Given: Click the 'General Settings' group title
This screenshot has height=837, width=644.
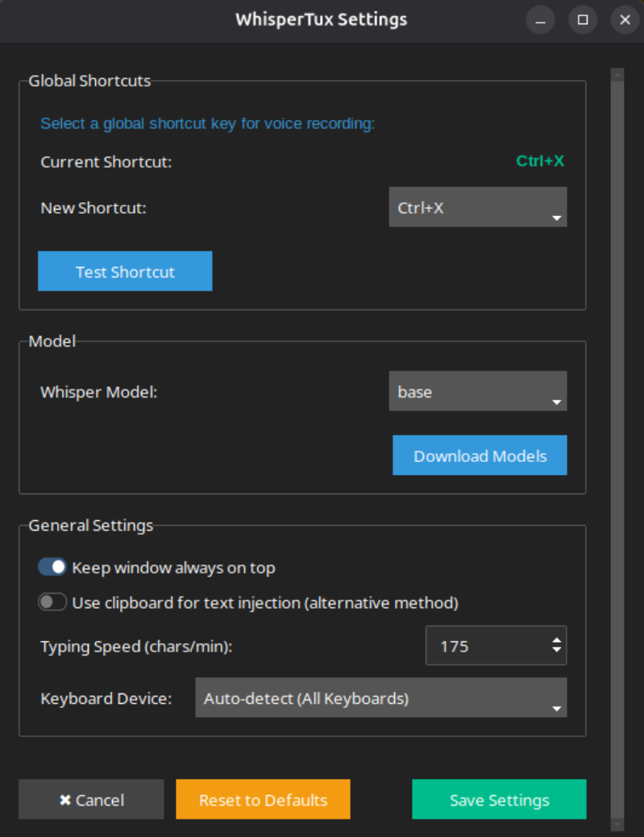Looking at the screenshot, I should 91,525.
